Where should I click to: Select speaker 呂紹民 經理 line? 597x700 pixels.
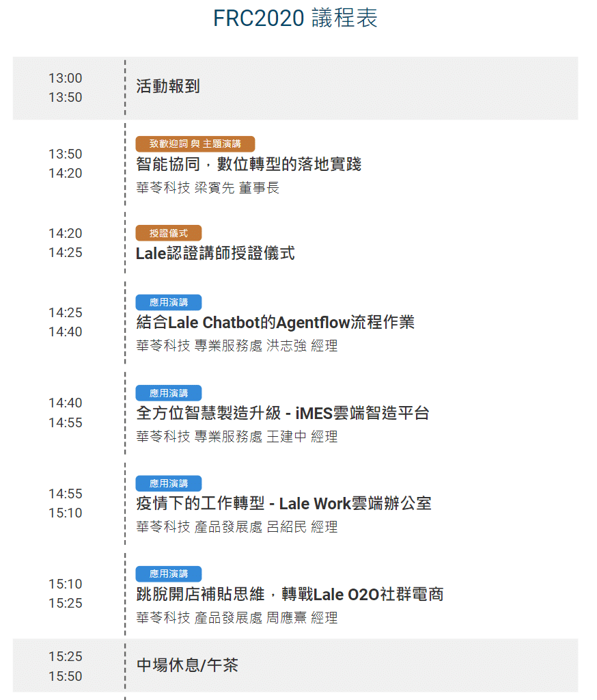237,527
